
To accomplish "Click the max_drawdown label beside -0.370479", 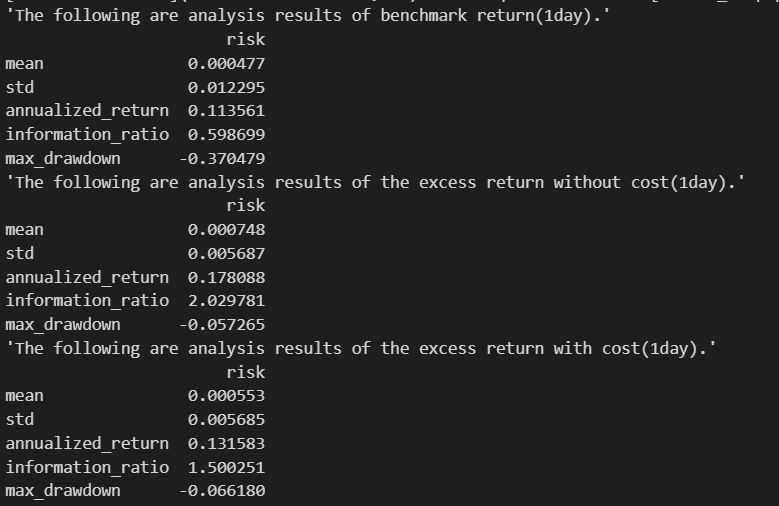I will [x=63, y=159].
